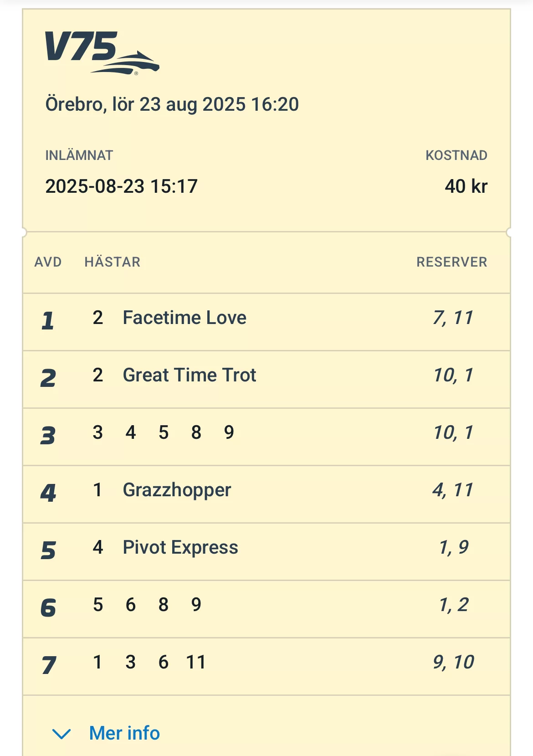The height and width of the screenshot is (756, 533).
Task: Choose the race 6 number icon
Action: pyautogui.click(x=48, y=607)
